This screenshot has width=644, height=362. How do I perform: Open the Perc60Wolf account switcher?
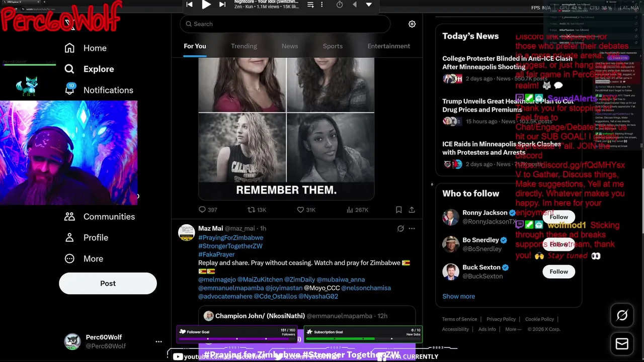pos(113,342)
